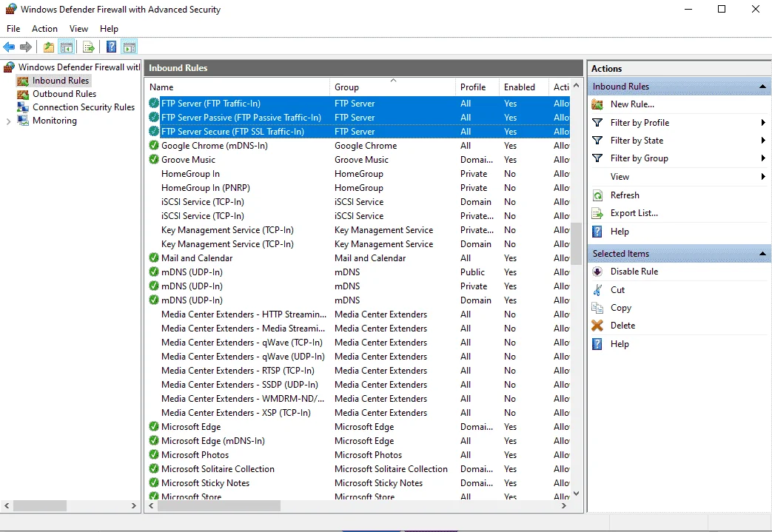The width and height of the screenshot is (772, 532).
Task: Collapse the Inbound Rules actions section
Action: (762, 87)
